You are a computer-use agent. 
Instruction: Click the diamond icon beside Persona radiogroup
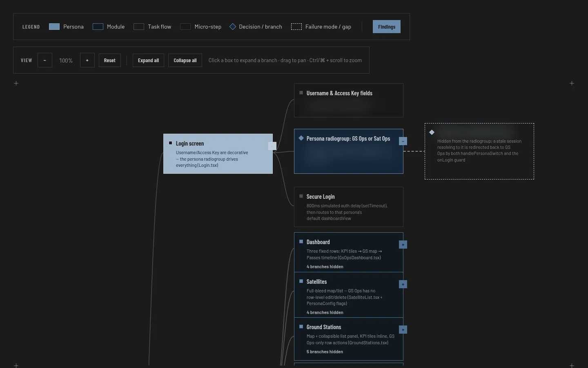point(301,138)
